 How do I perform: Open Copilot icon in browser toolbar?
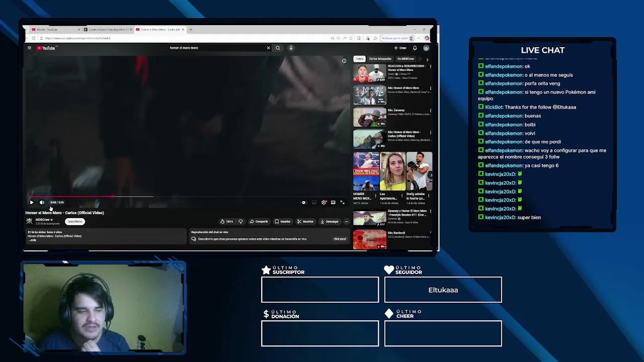tap(427, 38)
